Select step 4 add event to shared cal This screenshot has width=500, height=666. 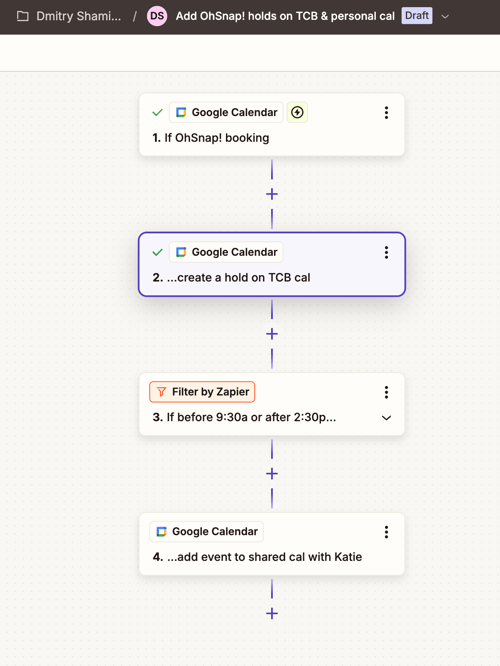pyautogui.click(x=272, y=544)
